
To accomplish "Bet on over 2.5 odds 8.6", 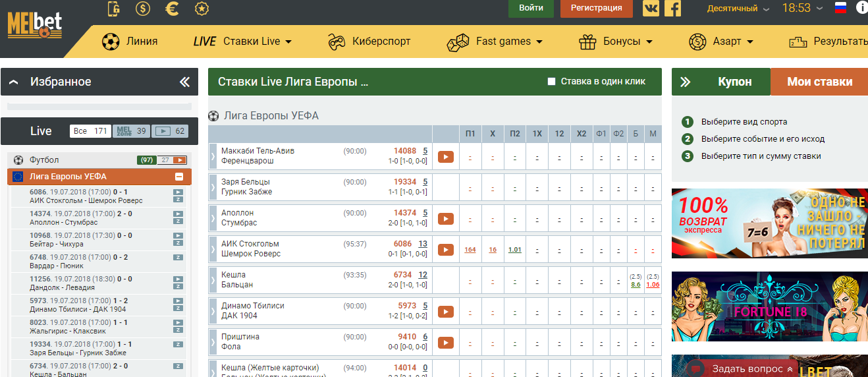I will pyautogui.click(x=636, y=285).
